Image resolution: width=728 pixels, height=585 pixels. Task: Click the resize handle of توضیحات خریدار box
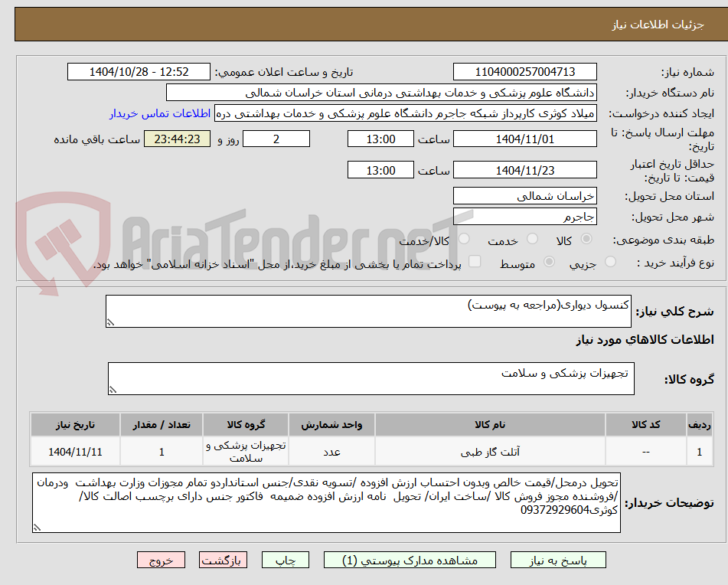coord(38,528)
